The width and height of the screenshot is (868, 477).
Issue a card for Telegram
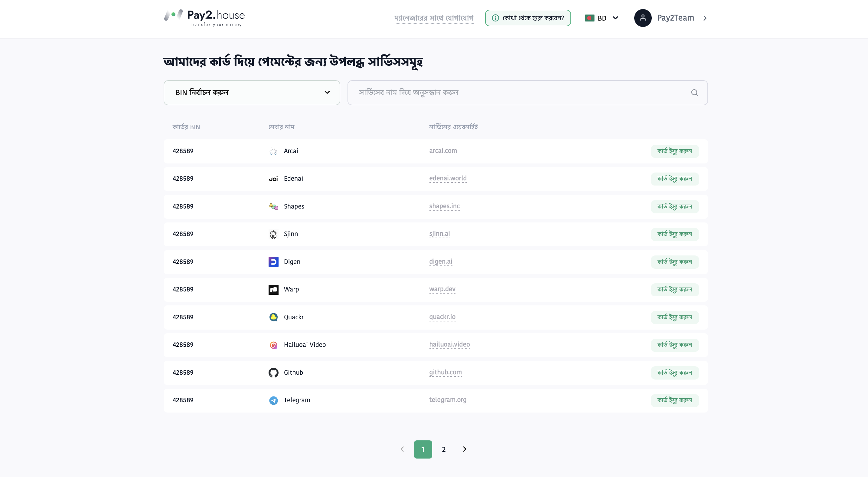click(674, 400)
